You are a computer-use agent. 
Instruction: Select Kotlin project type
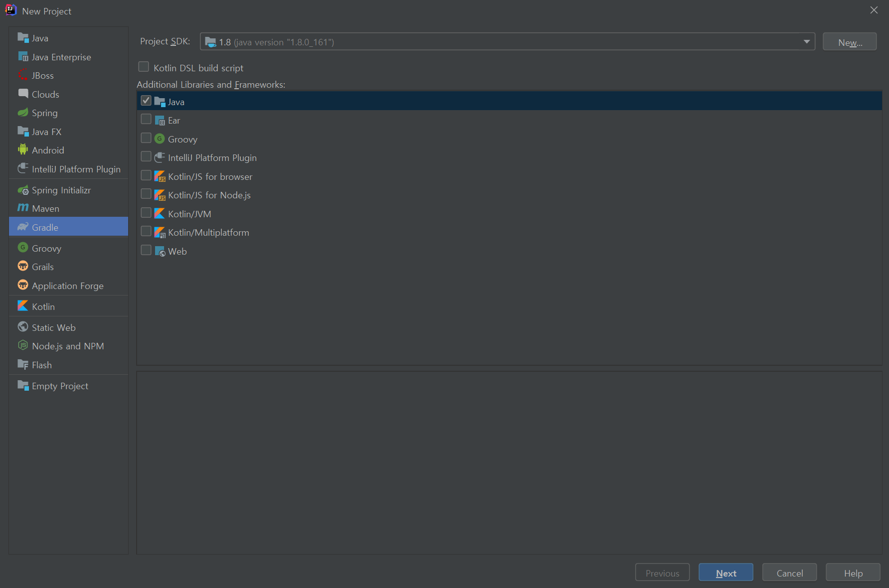pos(68,306)
